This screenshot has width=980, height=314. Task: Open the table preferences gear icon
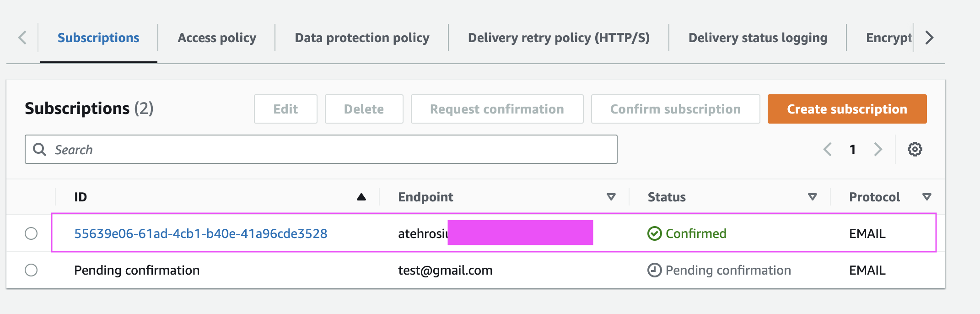(x=915, y=149)
